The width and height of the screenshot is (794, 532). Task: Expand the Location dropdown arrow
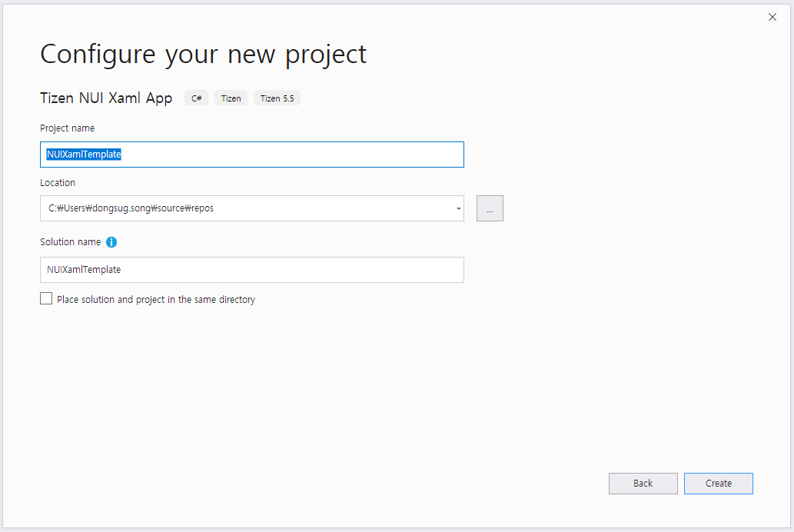pyautogui.click(x=458, y=208)
